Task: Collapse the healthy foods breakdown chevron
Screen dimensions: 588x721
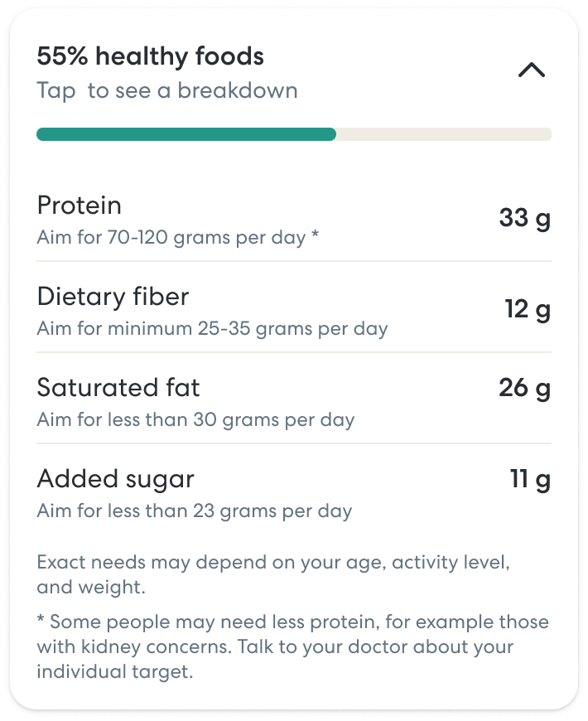Action: tap(531, 70)
